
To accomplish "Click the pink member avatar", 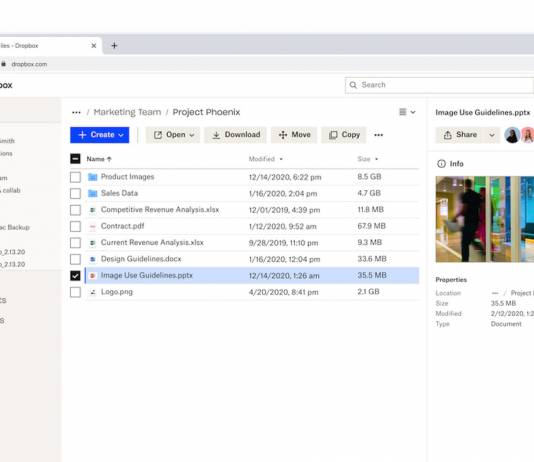I will [x=528, y=135].
